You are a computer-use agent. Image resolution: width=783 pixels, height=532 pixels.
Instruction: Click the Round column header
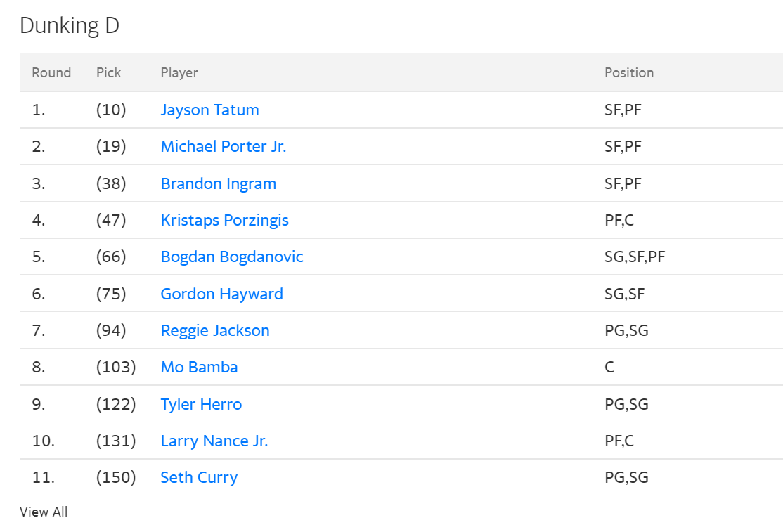coord(51,72)
